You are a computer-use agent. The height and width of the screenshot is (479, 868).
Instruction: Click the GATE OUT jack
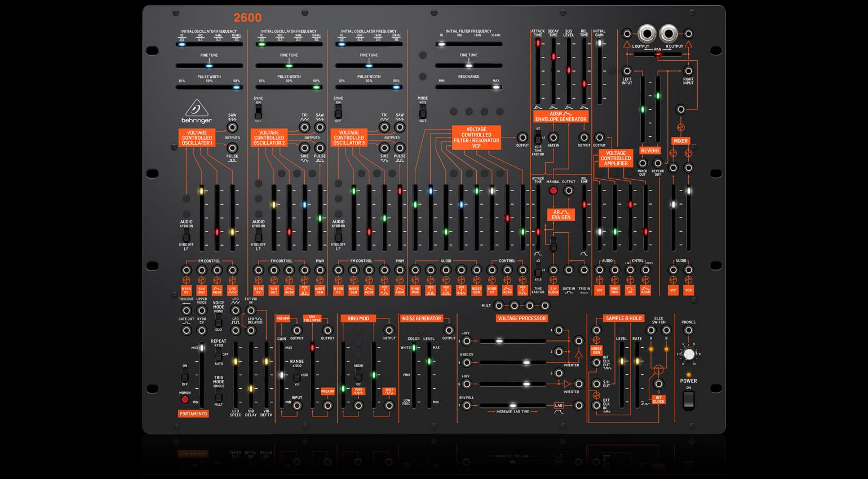[186, 330]
